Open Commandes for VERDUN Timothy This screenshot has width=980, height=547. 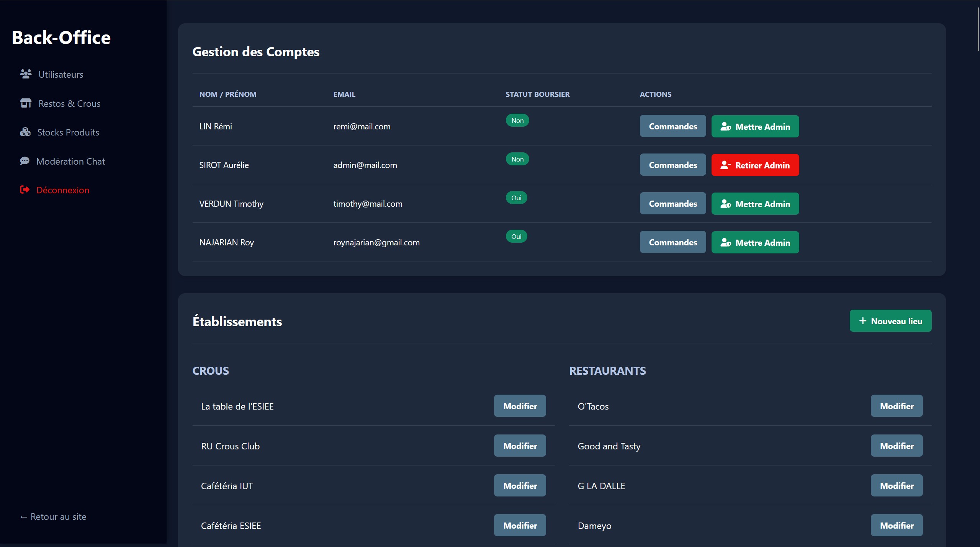673,204
